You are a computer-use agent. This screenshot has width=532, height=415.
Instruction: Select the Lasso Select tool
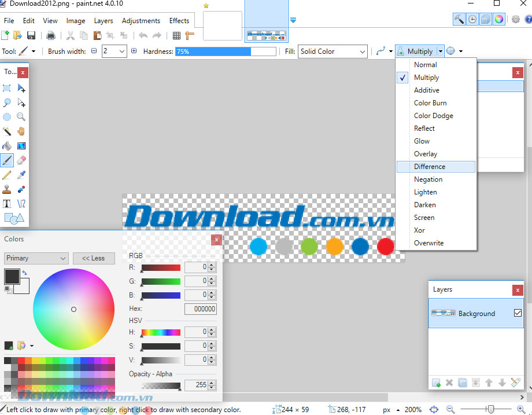(7, 102)
